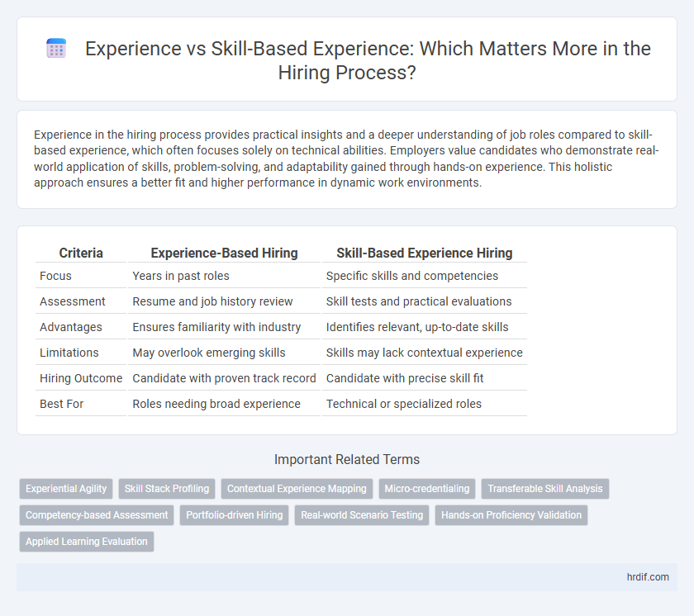Click the Micro-credentialing tag

tap(427, 489)
